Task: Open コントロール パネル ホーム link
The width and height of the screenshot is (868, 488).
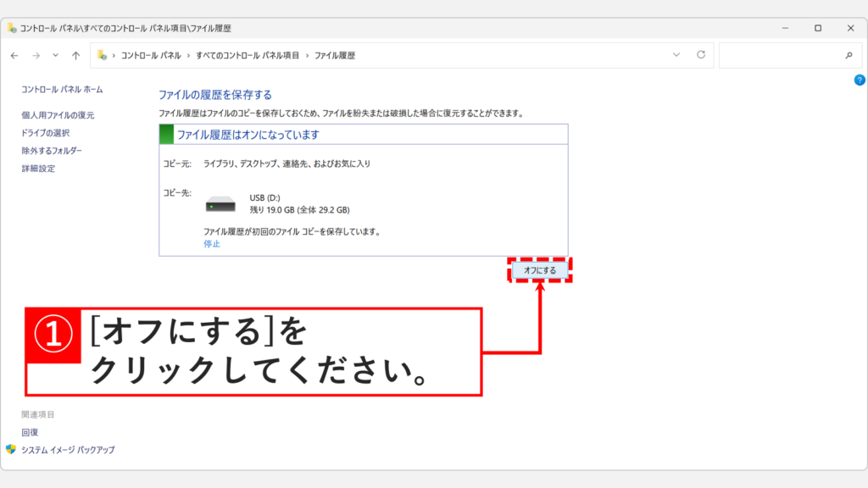Action: [x=62, y=89]
